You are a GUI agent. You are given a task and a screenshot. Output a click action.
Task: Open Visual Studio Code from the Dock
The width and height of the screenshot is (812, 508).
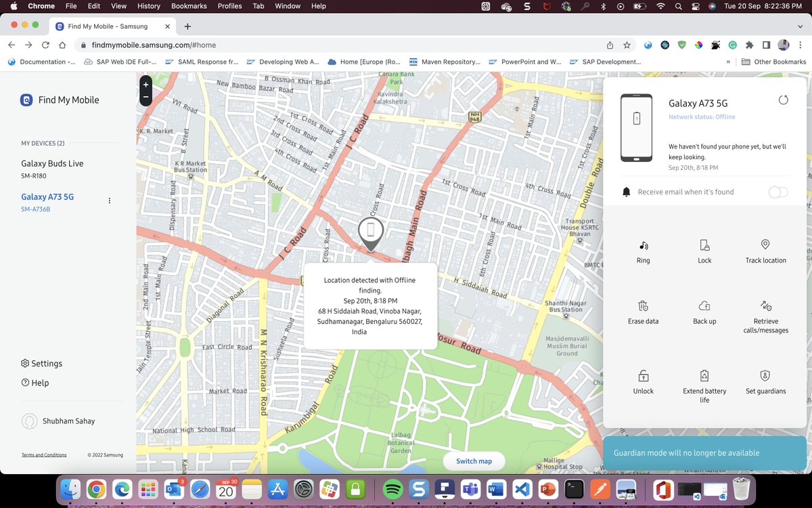[522, 489]
